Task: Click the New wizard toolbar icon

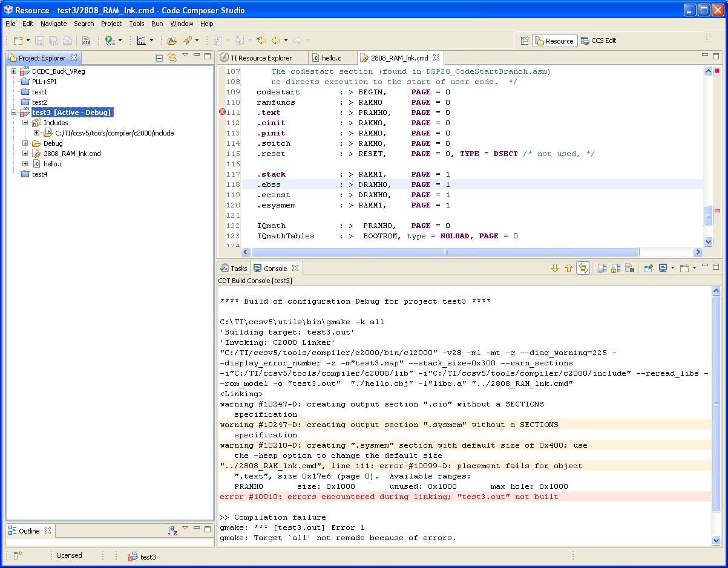Action: 18,41
